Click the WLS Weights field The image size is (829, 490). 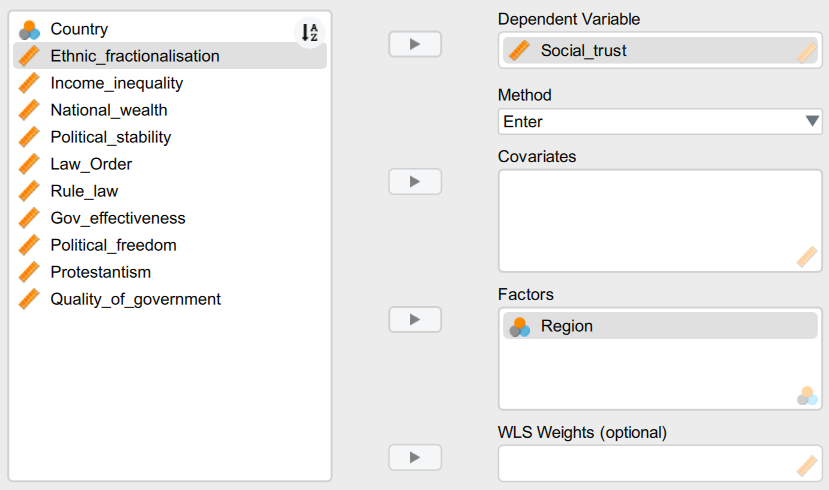click(x=645, y=464)
